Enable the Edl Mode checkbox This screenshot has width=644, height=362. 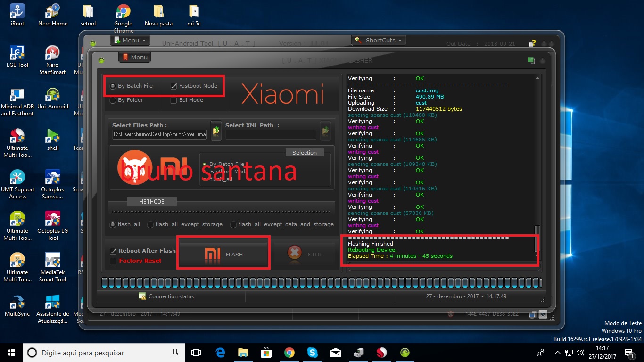[x=173, y=100]
